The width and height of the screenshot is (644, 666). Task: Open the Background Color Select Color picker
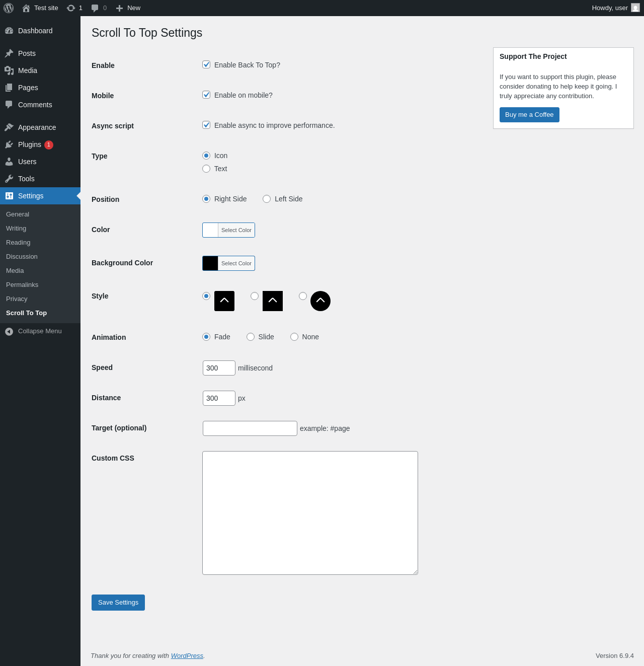click(236, 263)
